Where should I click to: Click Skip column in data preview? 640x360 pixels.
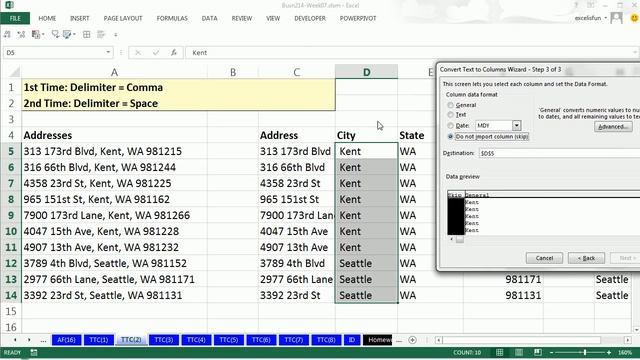pyautogui.click(x=456, y=212)
